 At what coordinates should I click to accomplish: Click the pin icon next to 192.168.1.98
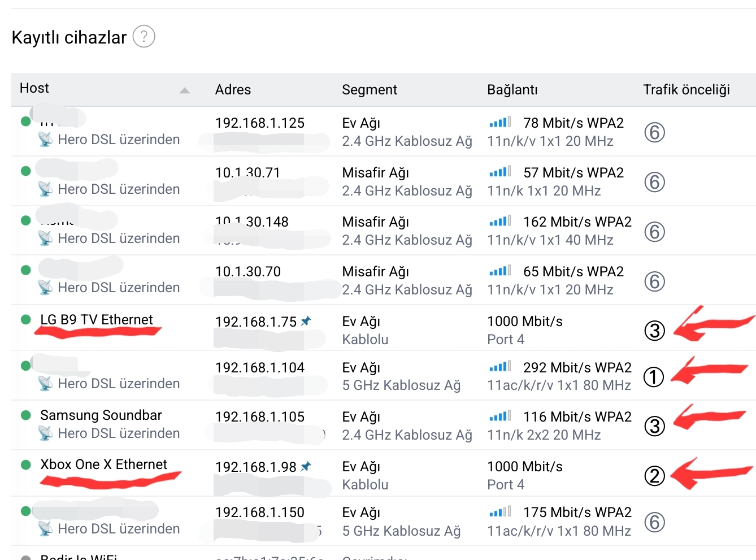tap(306, 466)
